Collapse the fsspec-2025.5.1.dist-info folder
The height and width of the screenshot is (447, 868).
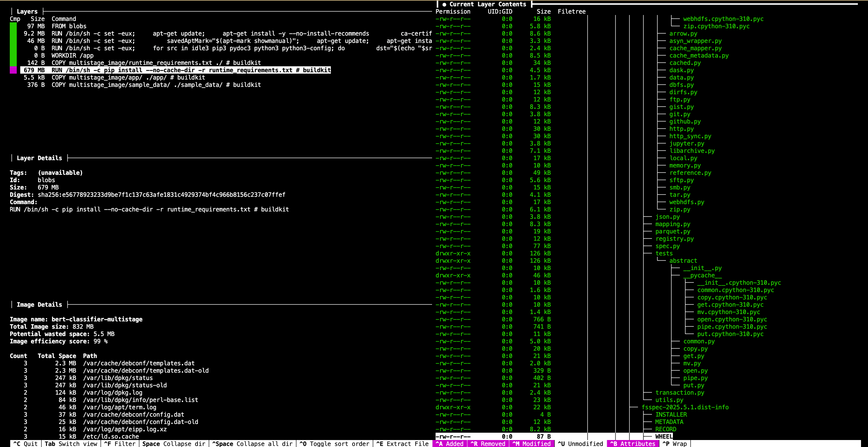685,407
